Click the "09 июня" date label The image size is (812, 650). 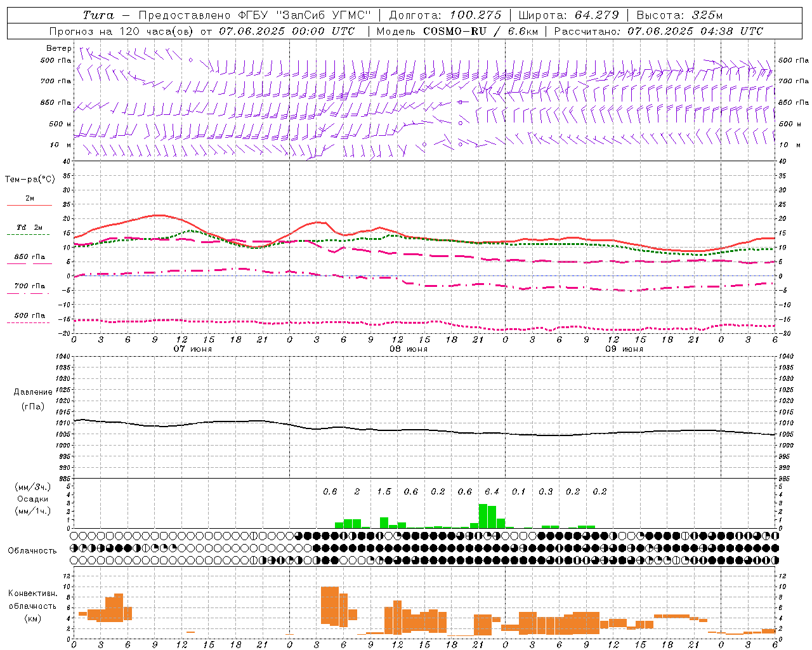point(624,349)
